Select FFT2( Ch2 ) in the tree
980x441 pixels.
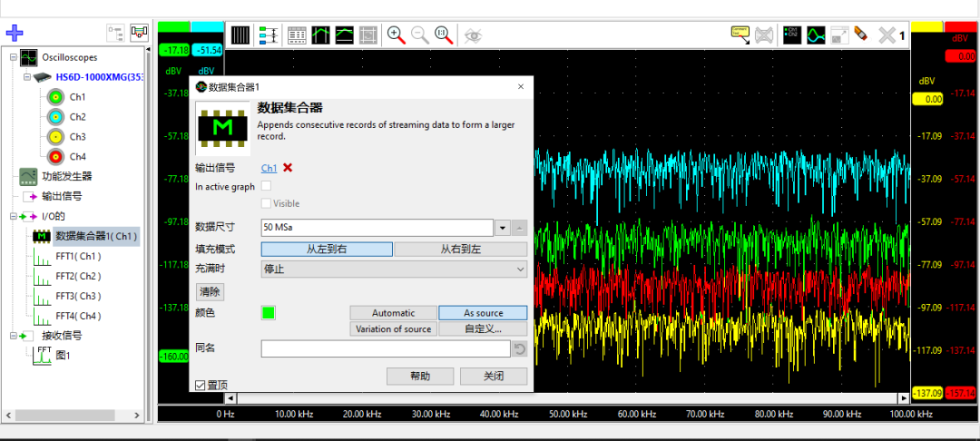coord(78,276)
